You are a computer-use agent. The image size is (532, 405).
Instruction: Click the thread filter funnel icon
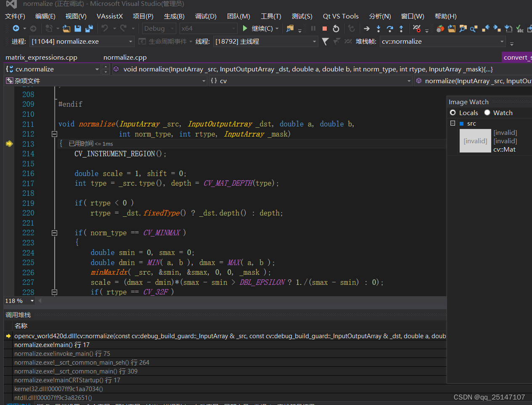click(x=325, y=42)
